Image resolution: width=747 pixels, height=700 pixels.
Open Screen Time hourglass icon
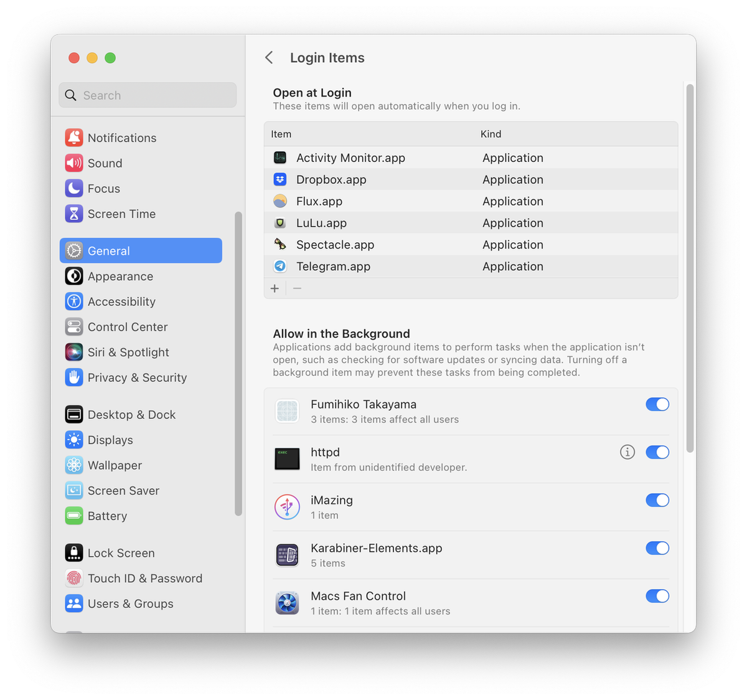(x=74, y=214)
